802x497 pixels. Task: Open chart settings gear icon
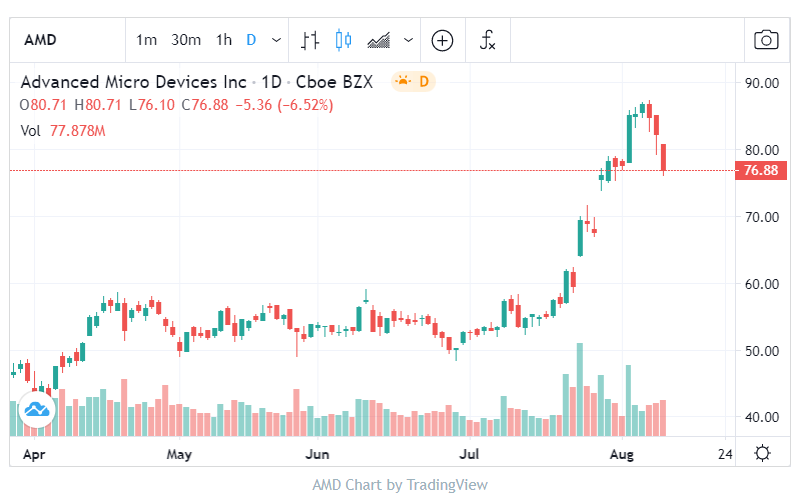tap(762, 453)
